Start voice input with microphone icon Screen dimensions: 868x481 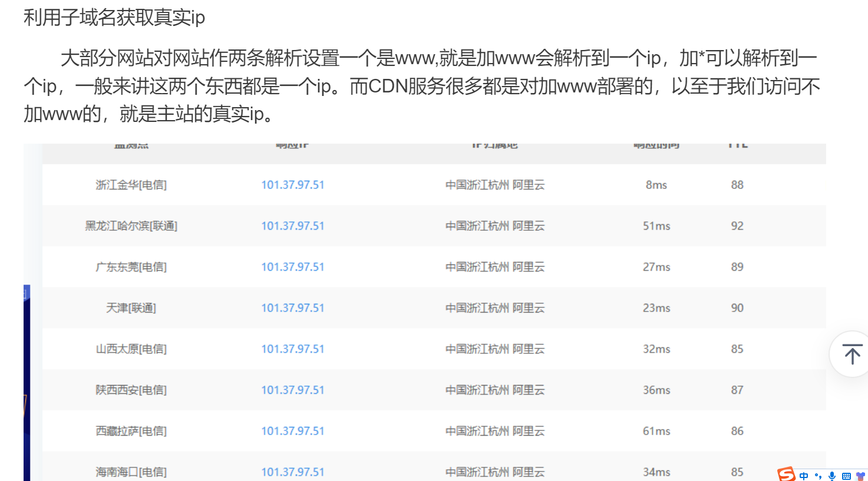[832, 476]
